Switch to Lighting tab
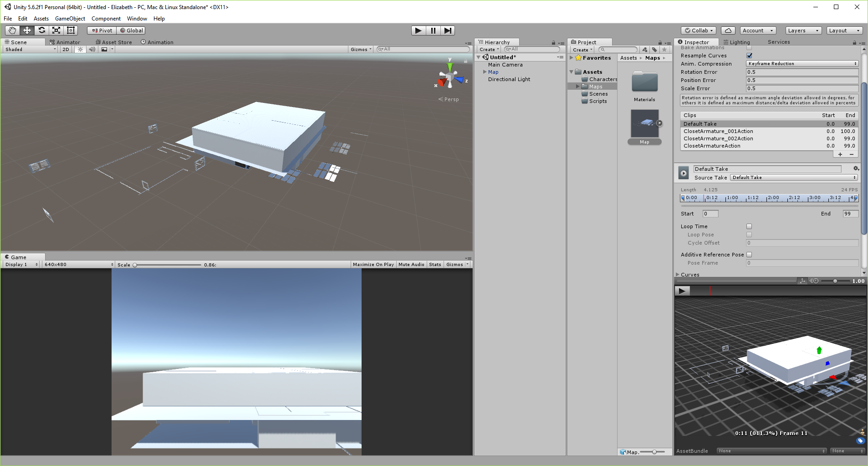 tap(736, 42)
